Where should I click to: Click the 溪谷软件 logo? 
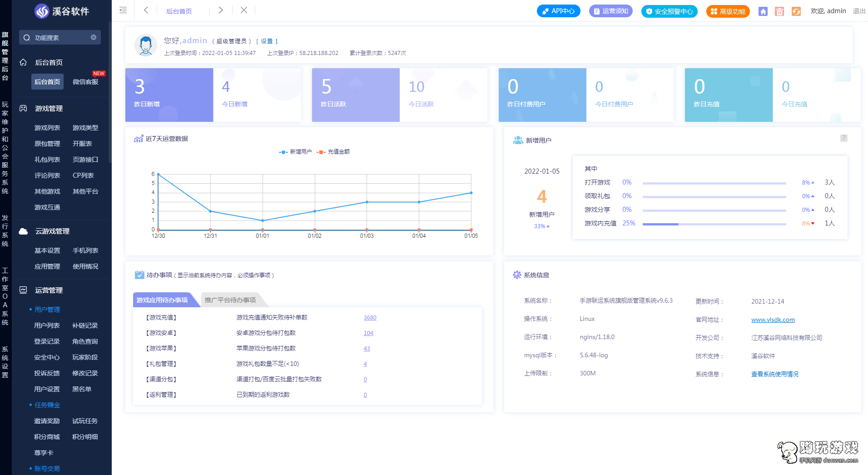point(62,11)
